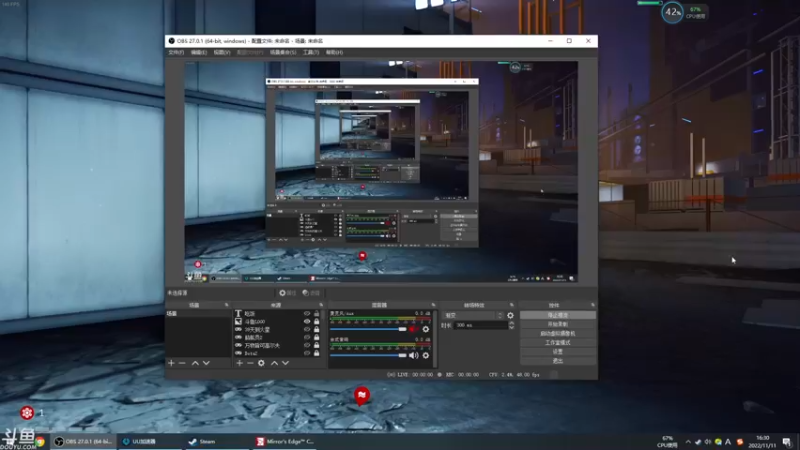Open source properties gear in sources toolbar
Screen dimensions: 800x450
pyautogui.click(x=261, y=363)
